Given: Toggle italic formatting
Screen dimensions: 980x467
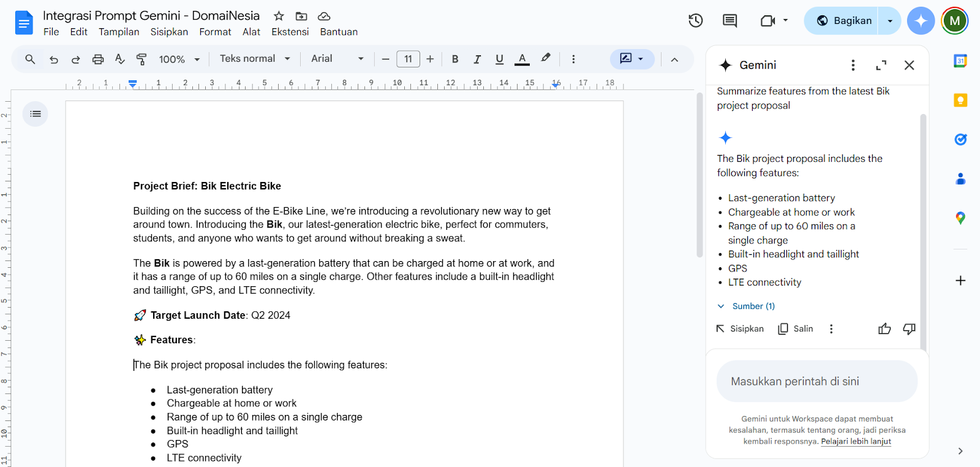Looking at the screenshot, I should tap(477, 59).
